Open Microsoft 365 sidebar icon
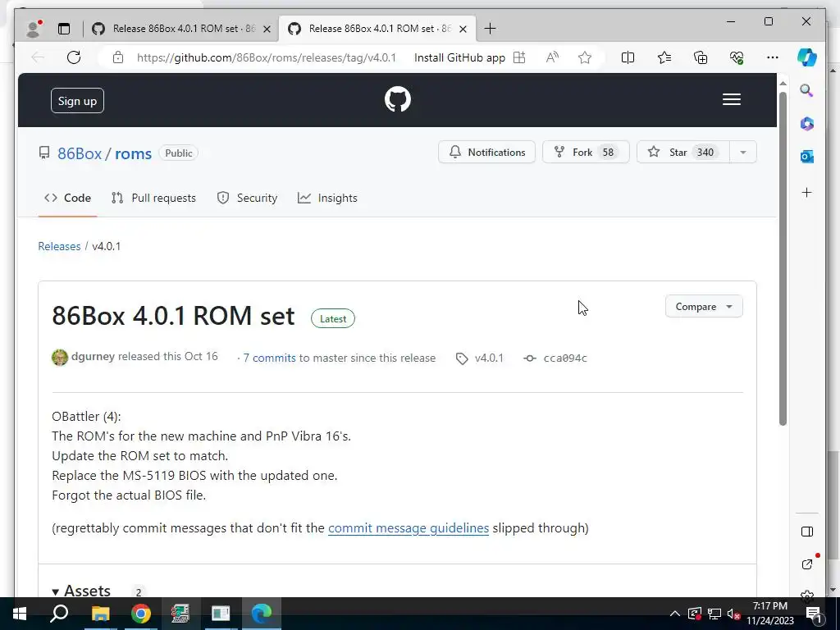This screenshot has height=630, width=840. 807,124
